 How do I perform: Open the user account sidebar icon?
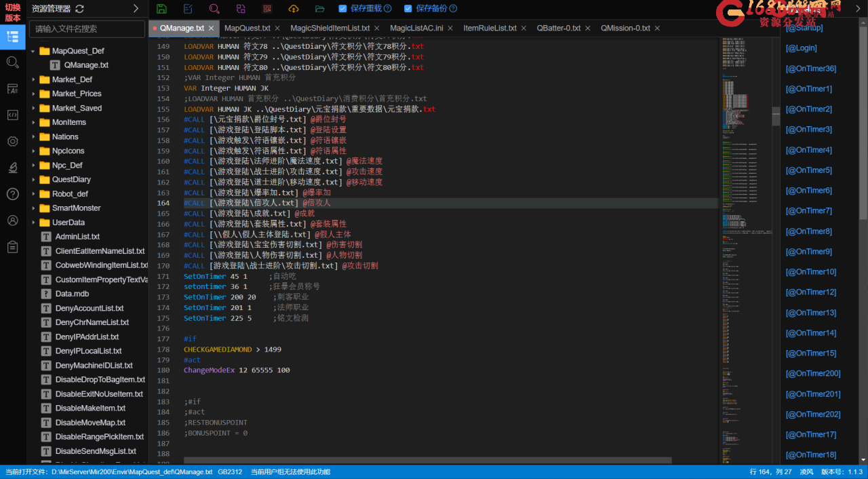12,221
